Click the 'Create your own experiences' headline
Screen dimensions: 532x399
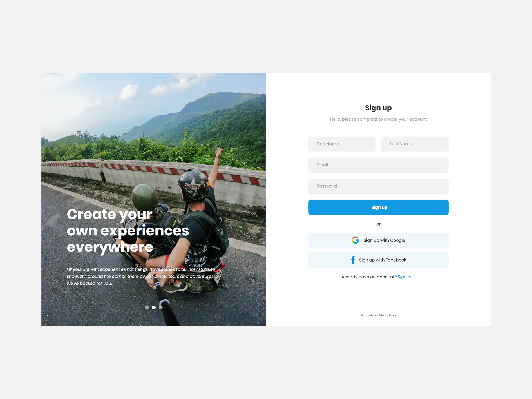coord(128,231)
